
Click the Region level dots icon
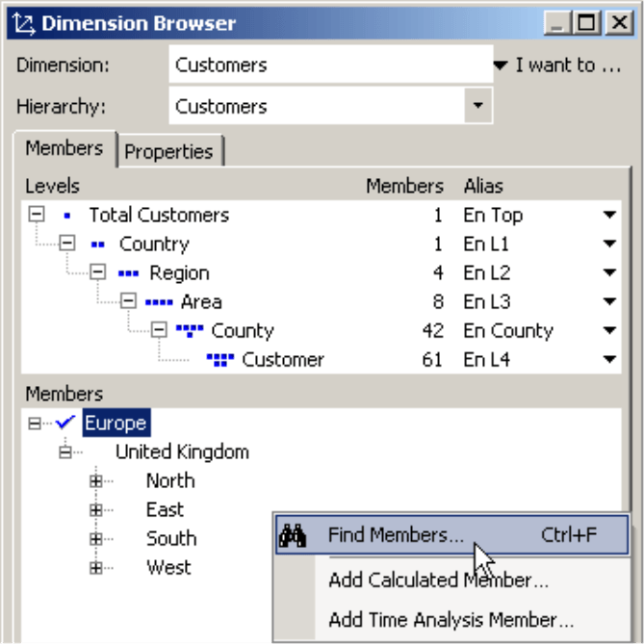pos(128,273)
